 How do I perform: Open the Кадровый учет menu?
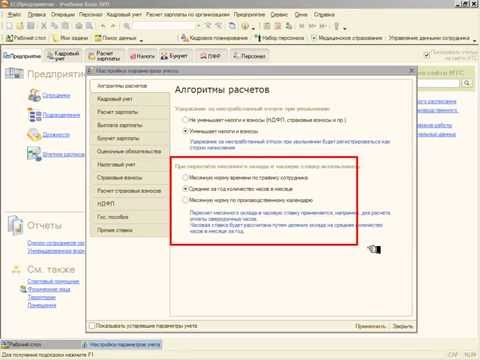(x=124, y=14)
